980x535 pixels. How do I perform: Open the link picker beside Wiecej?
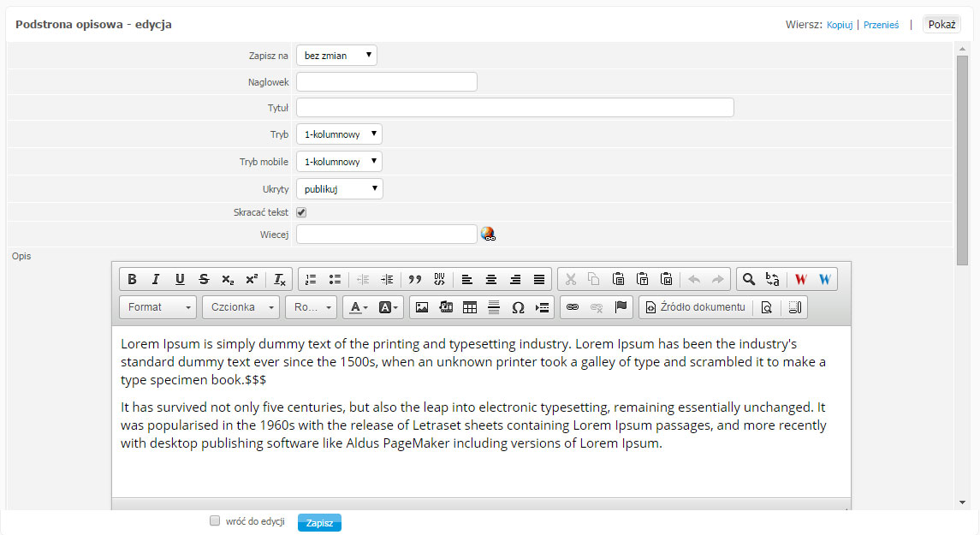[x=488, y=235]
